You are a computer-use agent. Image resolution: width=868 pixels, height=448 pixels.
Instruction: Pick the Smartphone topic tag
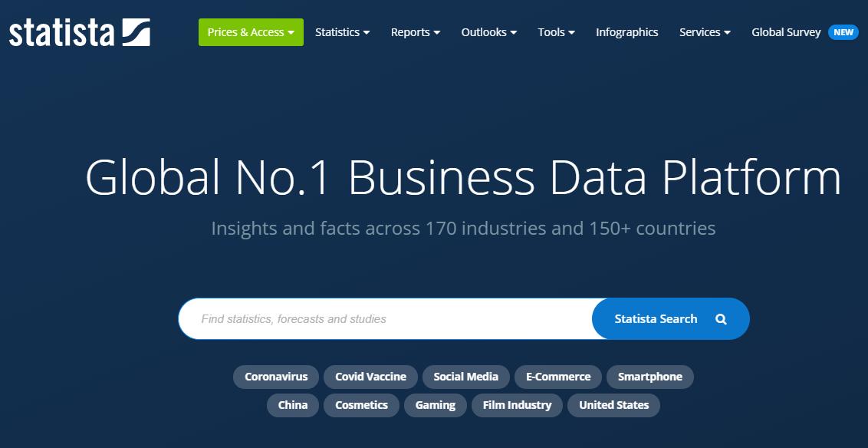click(x=650, y=377)
